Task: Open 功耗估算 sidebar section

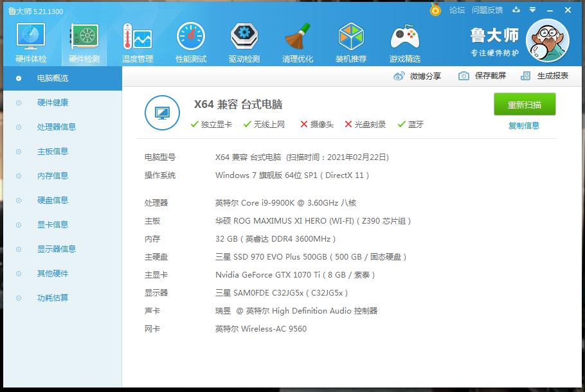Action: click(x=63, y=298)
